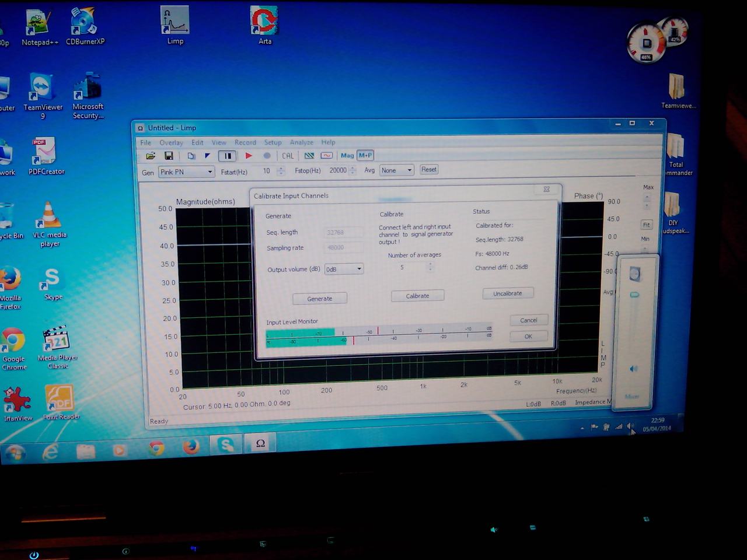Open the Media Player Classic desktop icon

57,347
